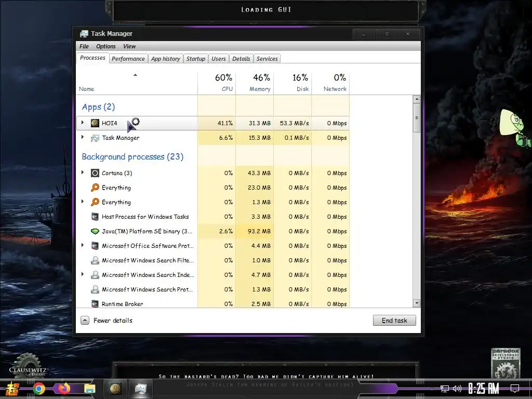Expand Microsoft Office Software Protection row
The image size is (532, 399).
tap(83, 245)
